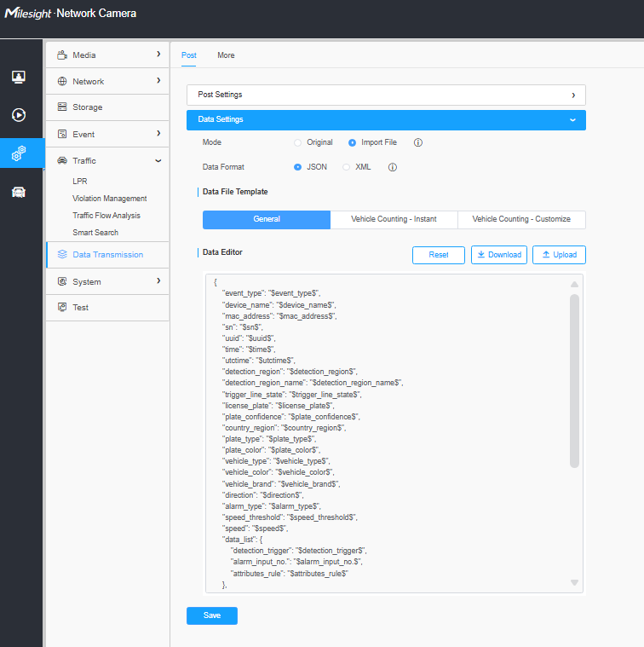Select Import File mode radio button

(x=352, y=142)
